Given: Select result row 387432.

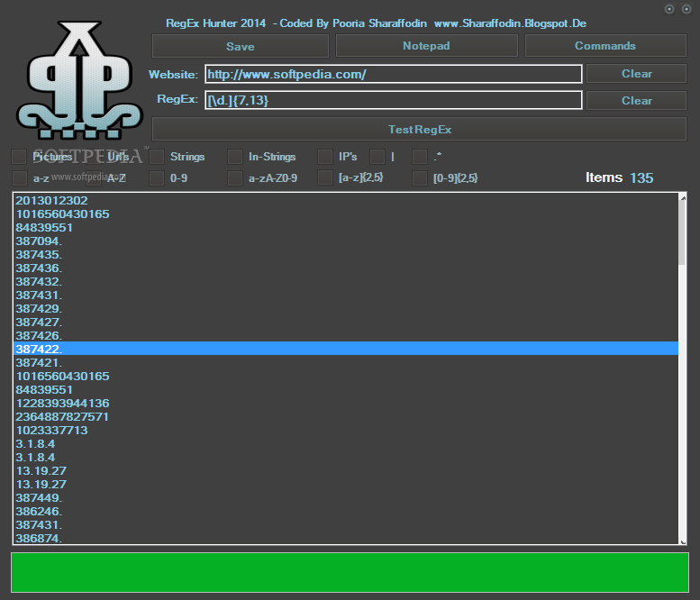Looking at the screenshot, I should [x=347, y=282].
